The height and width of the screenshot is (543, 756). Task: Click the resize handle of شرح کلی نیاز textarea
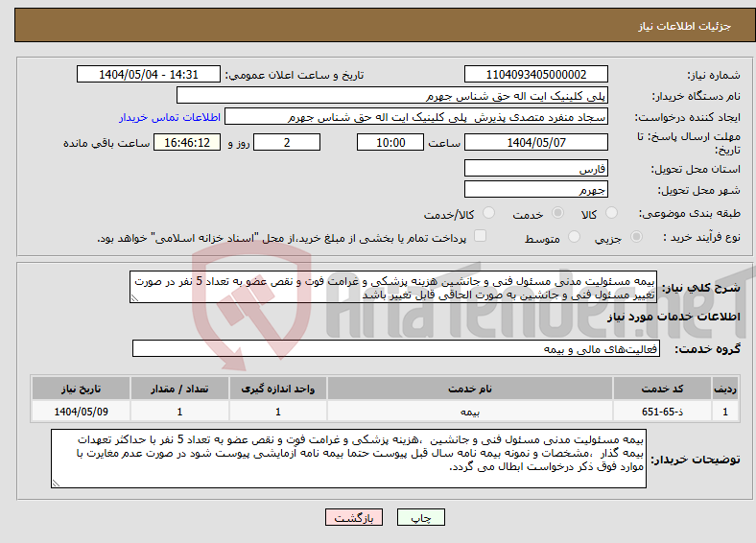134,298
